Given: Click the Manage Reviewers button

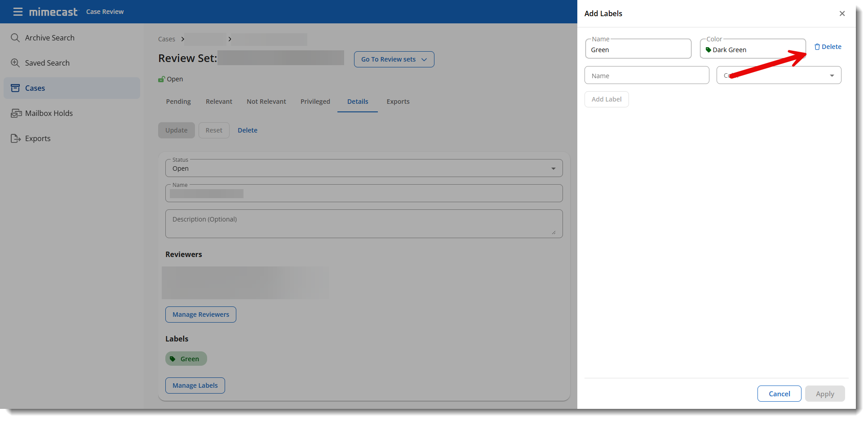Looking at the screenshot, I should point(200,315).
